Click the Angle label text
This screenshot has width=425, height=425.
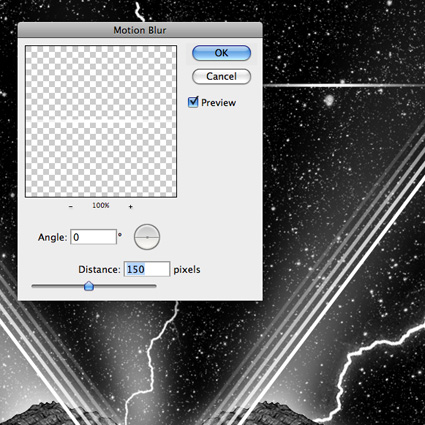(x=52, y=237)
